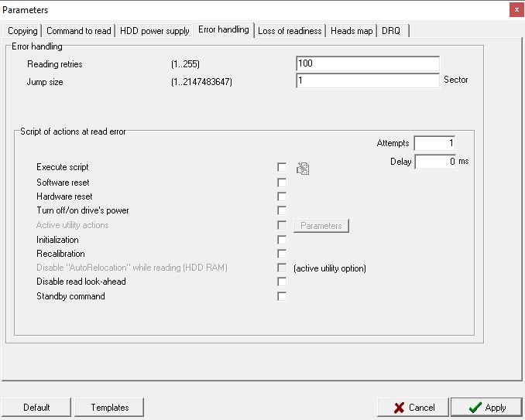Toggle the Initialization checkbox
The height and width of the screenshot is (420, 525).
(x=282, y=240)
